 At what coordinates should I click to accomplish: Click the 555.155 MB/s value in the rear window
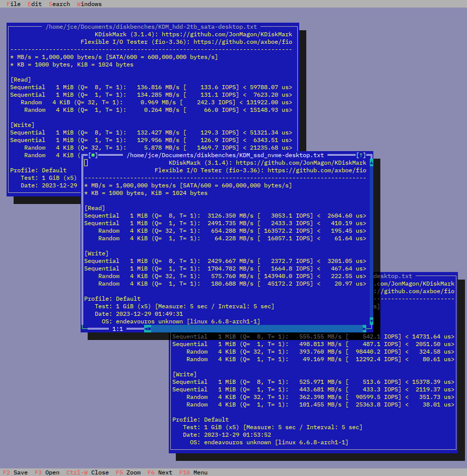pos(320,336)
